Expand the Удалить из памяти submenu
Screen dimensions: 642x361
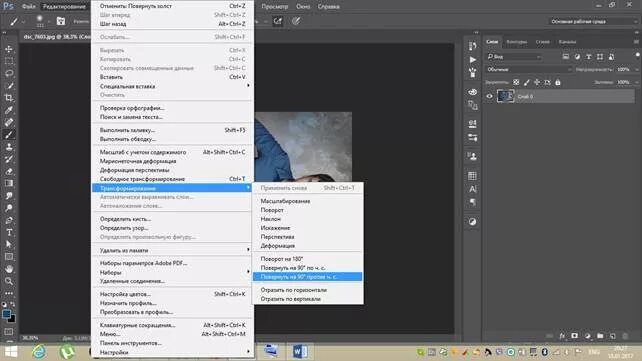[172, 250]
